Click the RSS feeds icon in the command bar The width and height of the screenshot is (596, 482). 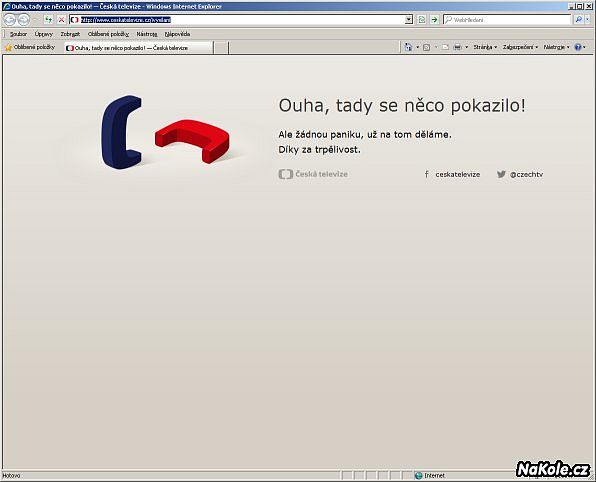coord(426,47)
